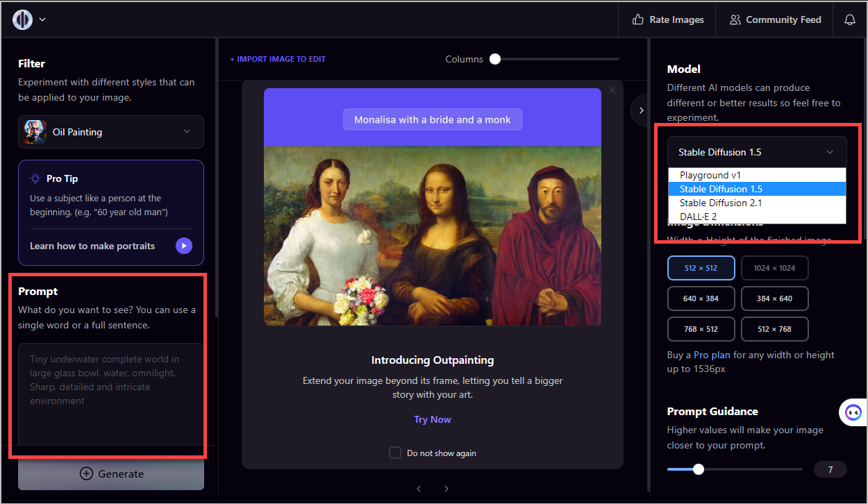Open the Stable Diffusion 1.5 model dropdown
868x504 pixels.
(757, 152)
